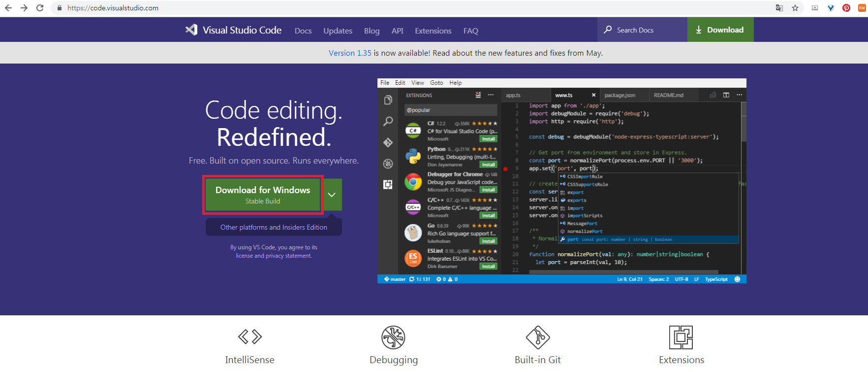Expand the download options chevron
868x372 pixels.
coord(332,195)
